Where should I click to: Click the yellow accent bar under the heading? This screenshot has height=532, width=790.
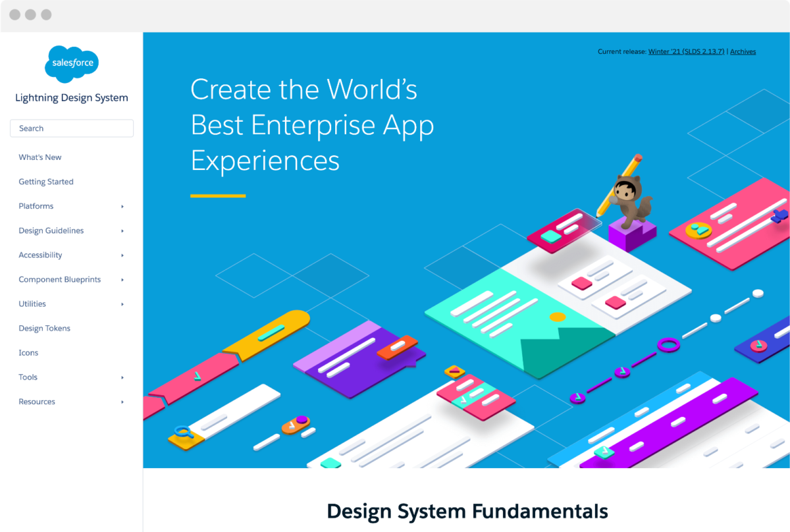pyautogui.click(x=217, y=195)
